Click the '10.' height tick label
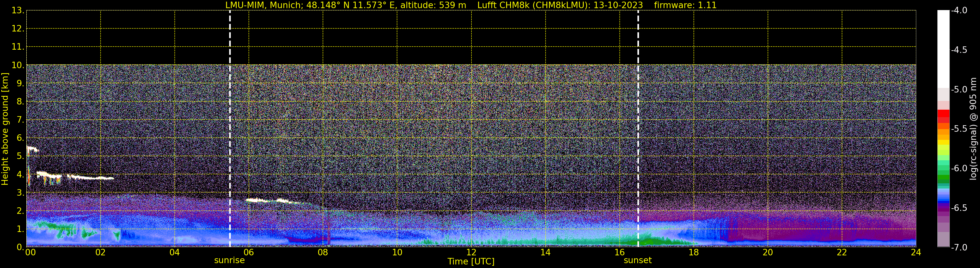980x268 pixels. (x=18, y=65)
